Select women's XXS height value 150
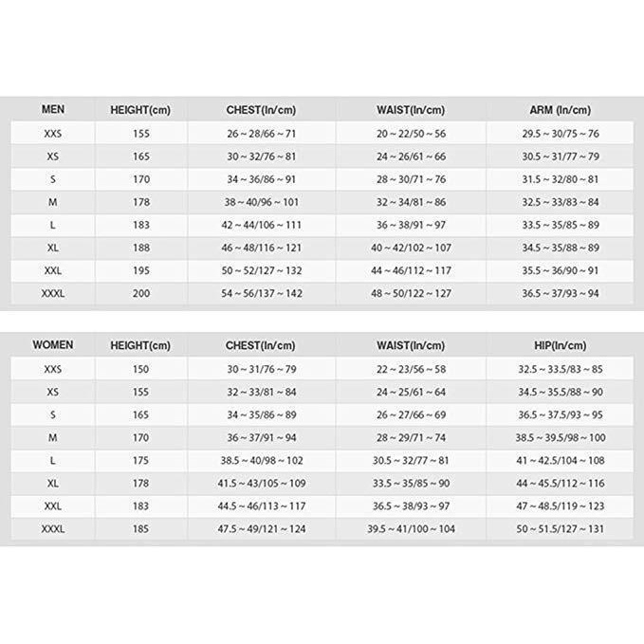Viewport: 644px width, 644px height. pos(140,369)
